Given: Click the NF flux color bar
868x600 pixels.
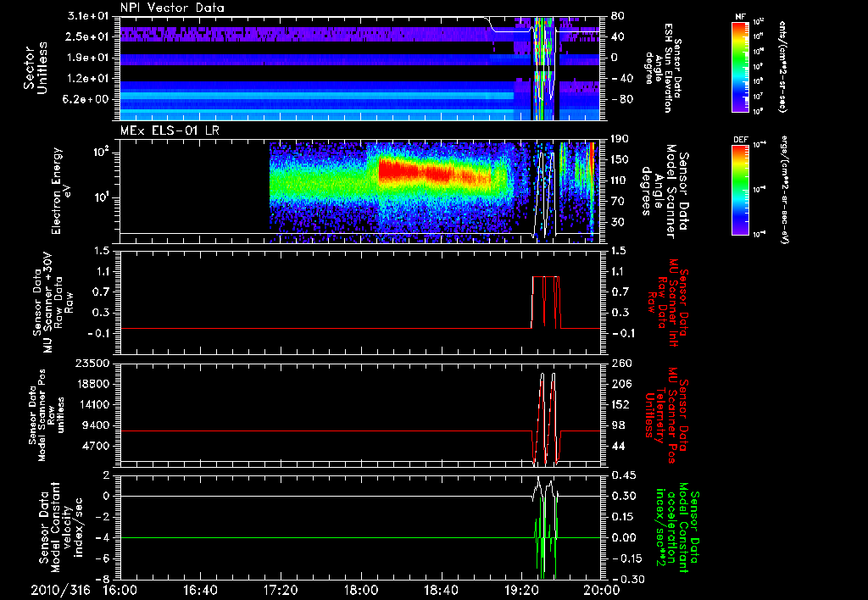Looking at the screenshot, I should point(740,66).
